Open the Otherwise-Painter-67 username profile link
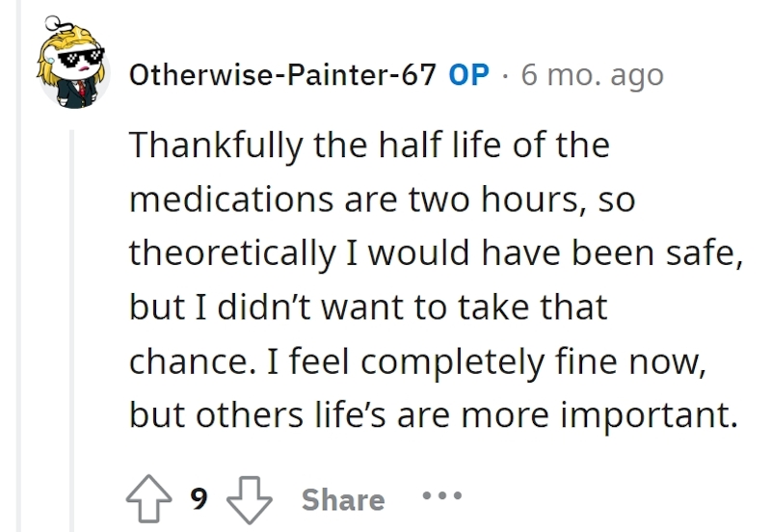 coord(282,75)
